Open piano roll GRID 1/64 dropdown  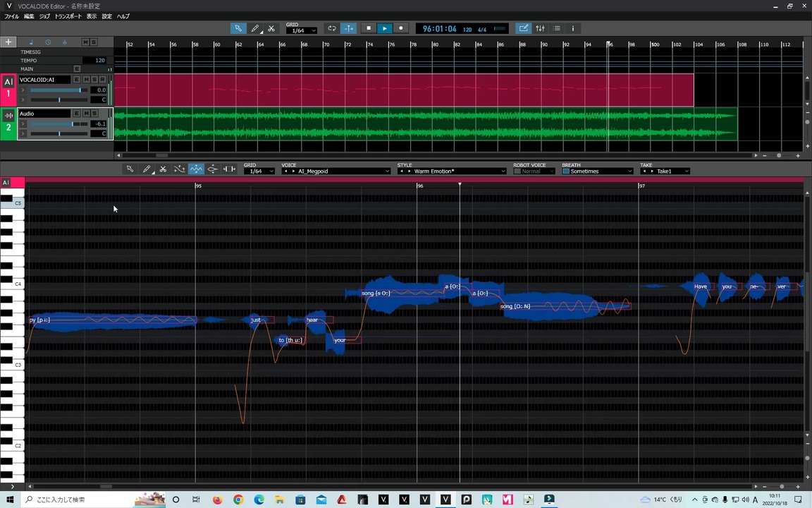[x=259, y=171]
